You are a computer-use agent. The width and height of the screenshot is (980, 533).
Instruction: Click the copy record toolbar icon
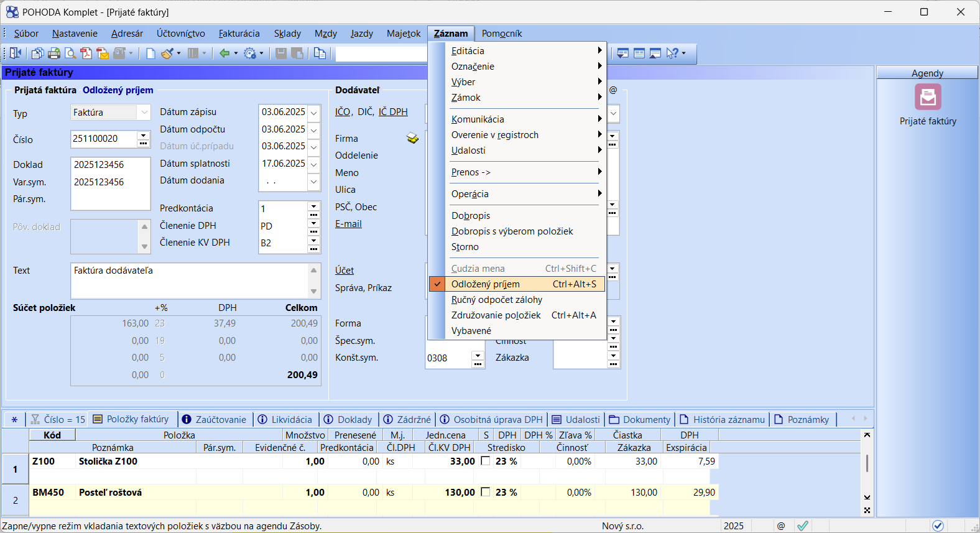point(38,53)
